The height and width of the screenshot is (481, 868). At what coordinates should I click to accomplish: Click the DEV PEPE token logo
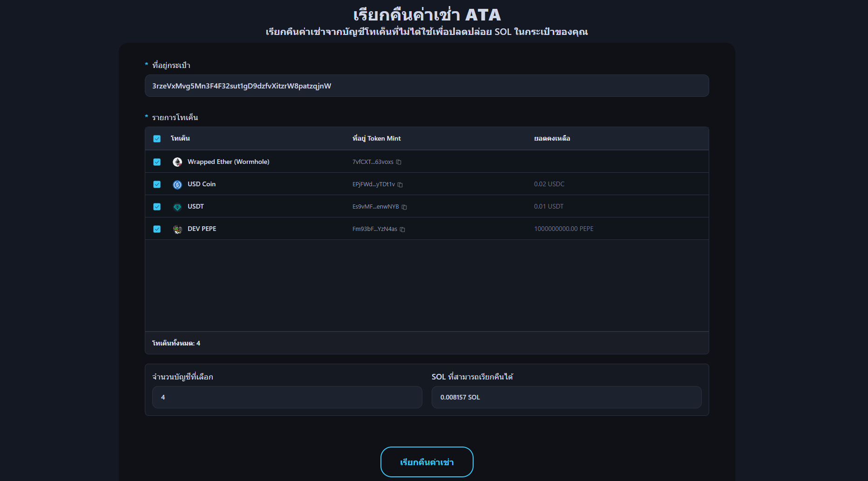coord(177,229)
